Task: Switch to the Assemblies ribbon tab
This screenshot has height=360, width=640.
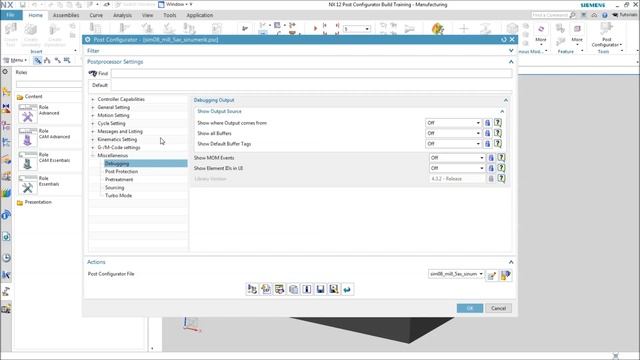Action: [66, 15]
